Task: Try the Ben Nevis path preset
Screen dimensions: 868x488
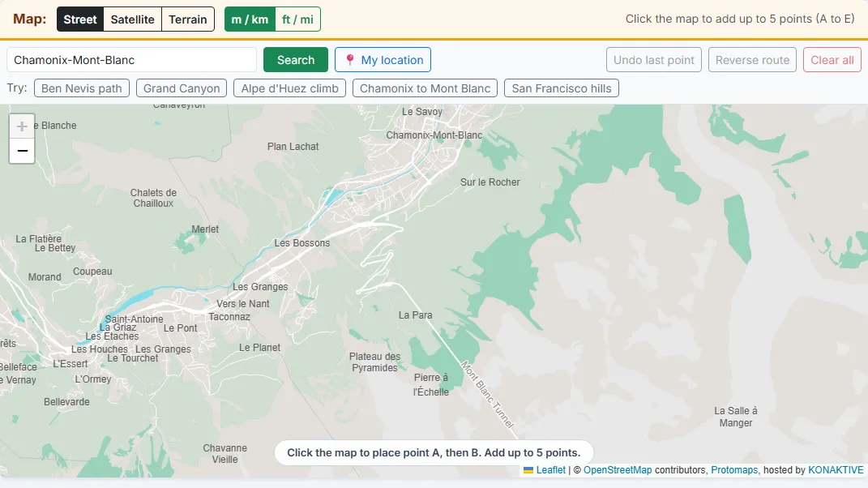Action: pyautogui.click(x=81, y=88)
